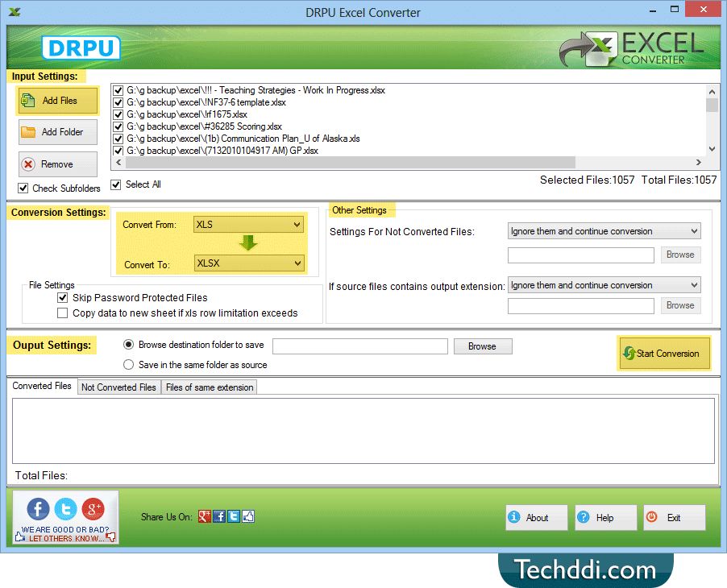
Task: Click the Excel Converter logo
Action: (631, 48)
